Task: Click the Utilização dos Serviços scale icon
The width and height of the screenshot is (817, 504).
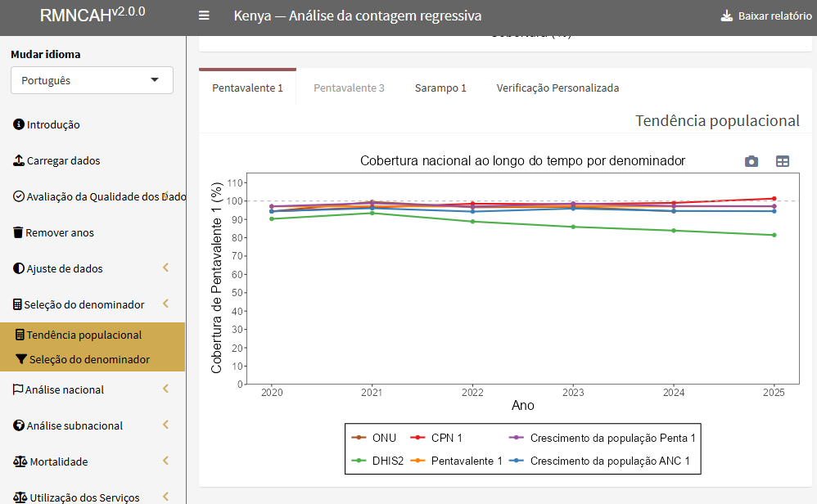Action: point(20,497)
